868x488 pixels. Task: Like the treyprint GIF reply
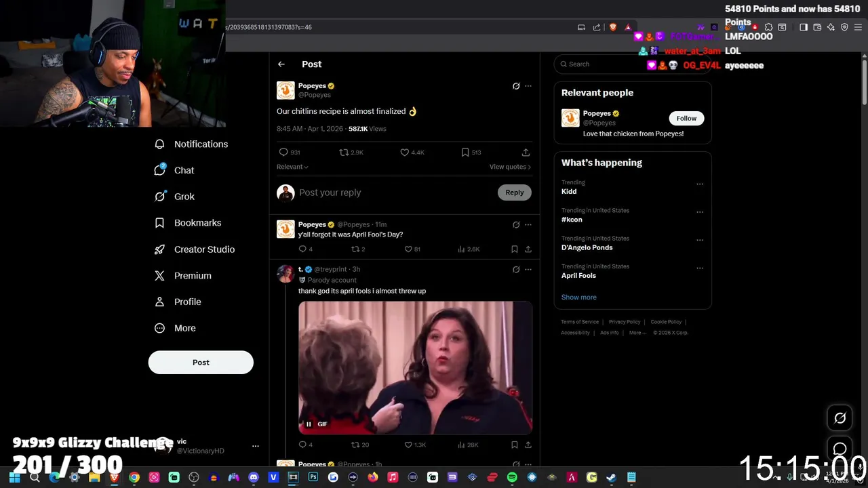(x=415, y=445)
